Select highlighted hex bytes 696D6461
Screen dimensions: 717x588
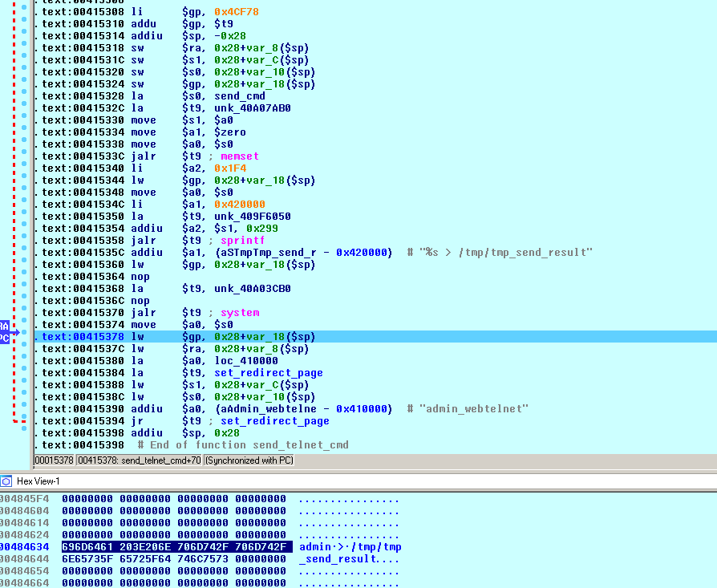pos(87,547)
